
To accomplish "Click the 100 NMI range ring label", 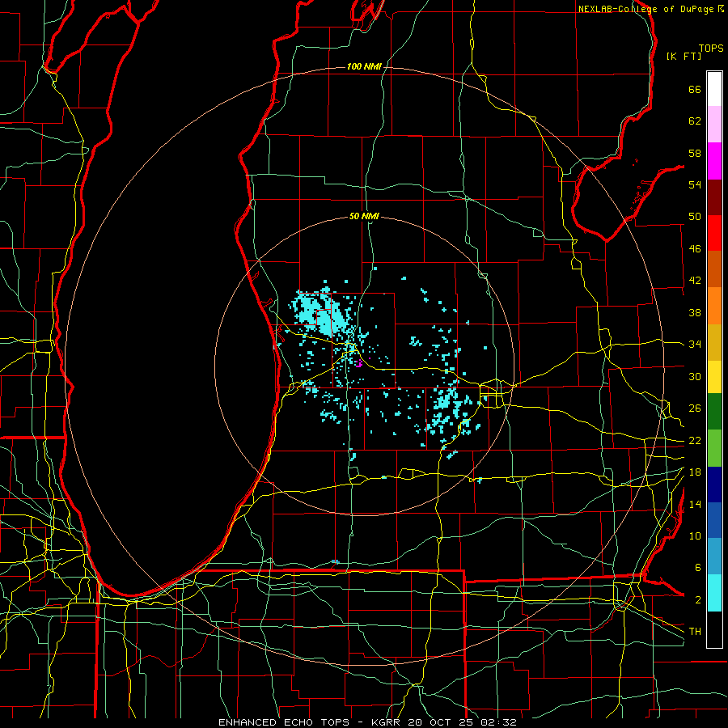I will 364,67.
